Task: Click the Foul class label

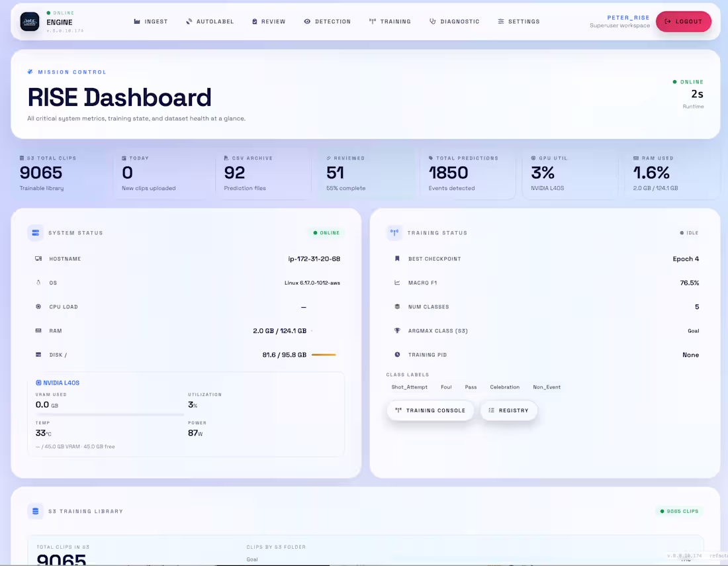Action: click(446, 387)
